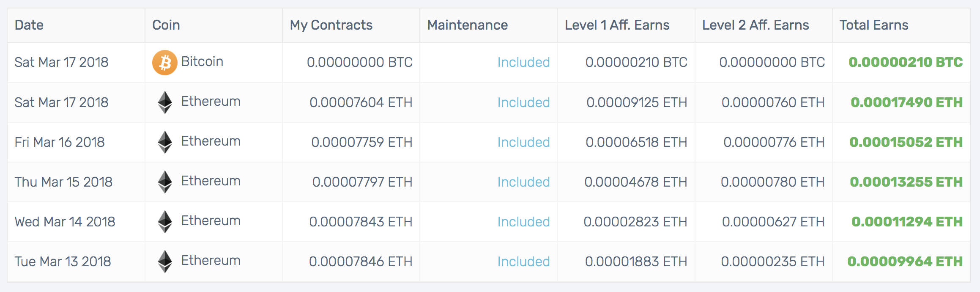The height and width of the screenshot is (292, 980).
Task: Click the Coin column header
Action: click(x=166, y=25)
